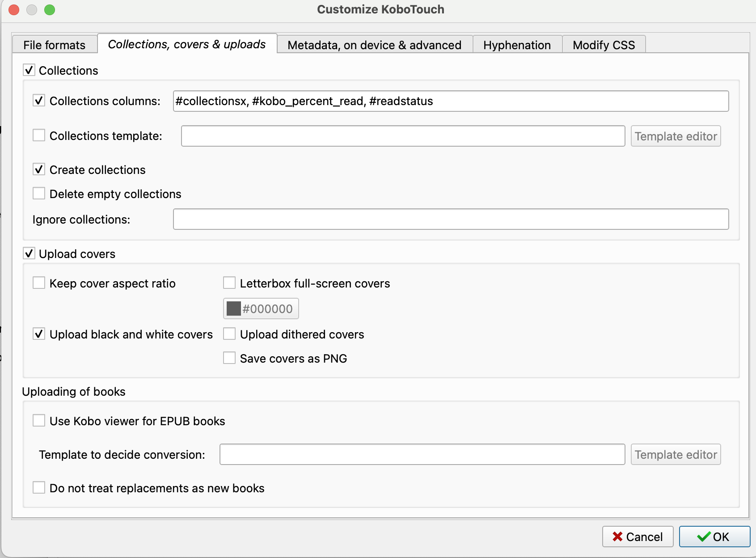Check Save covers as PNG
756x558 pixels.
pos(229,358)
